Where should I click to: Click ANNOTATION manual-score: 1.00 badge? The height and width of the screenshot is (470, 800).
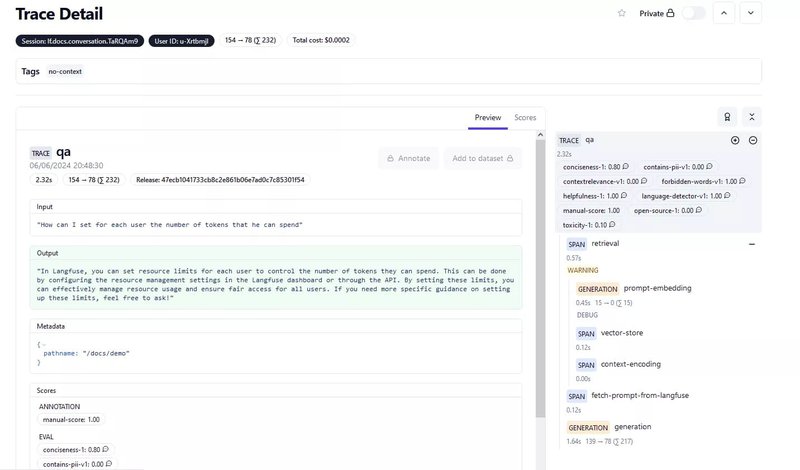point(71,419)
